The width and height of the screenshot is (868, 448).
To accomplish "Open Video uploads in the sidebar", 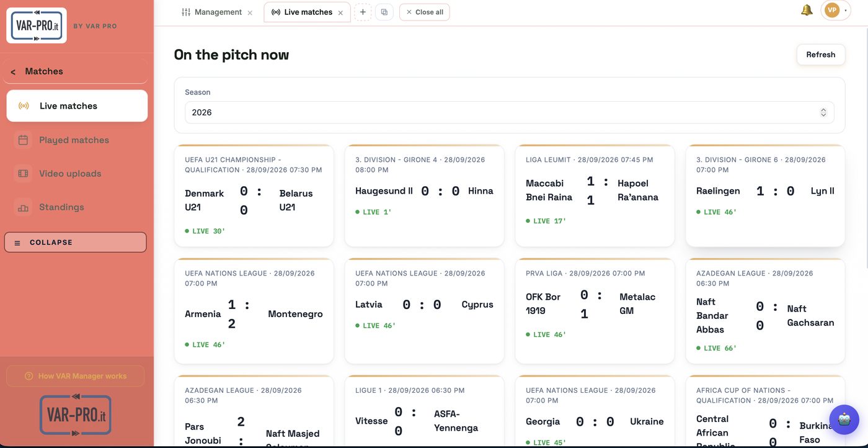I will (x=77, y=174).
